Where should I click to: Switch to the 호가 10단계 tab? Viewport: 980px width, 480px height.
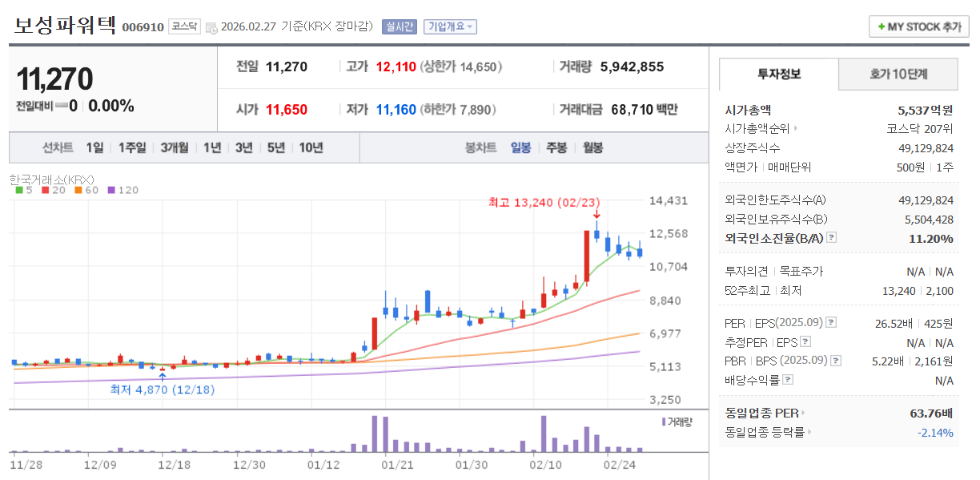pos(898,74)
